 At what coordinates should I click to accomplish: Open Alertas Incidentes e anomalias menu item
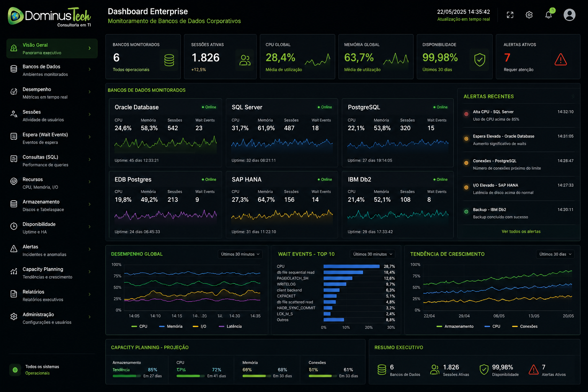[x=52, y=250]
